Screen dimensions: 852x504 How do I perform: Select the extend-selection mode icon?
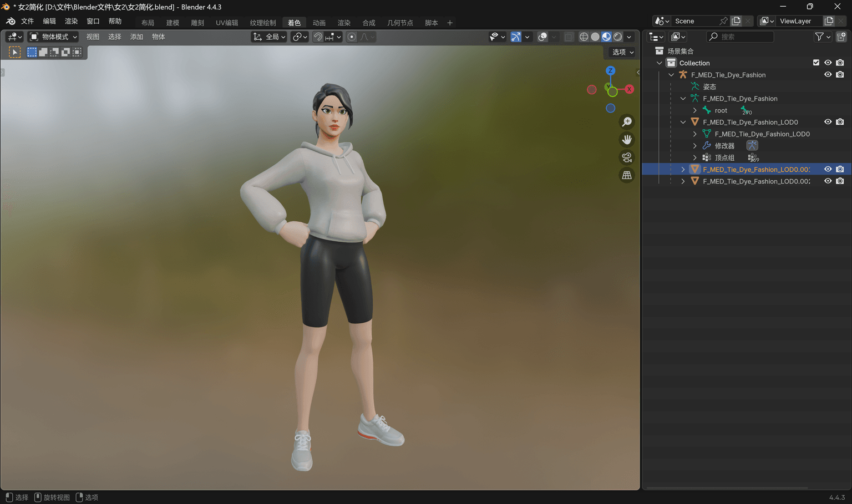[x=43, y=52]
